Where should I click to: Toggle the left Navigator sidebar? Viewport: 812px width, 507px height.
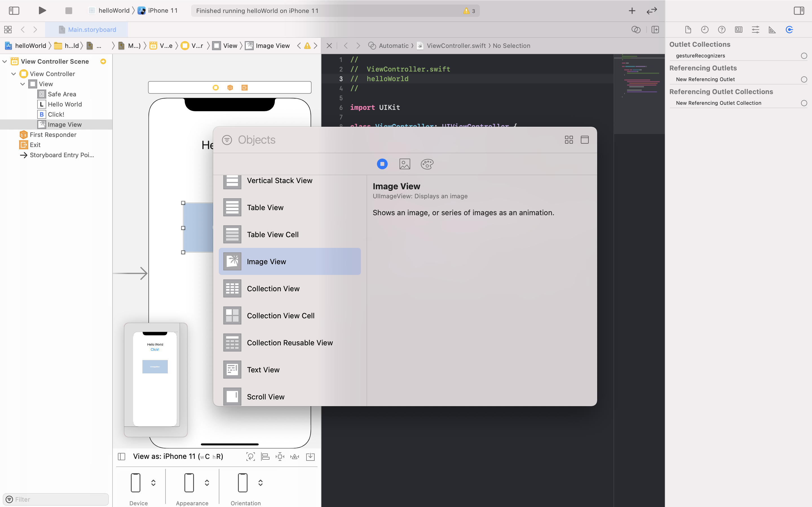(14, 10)
